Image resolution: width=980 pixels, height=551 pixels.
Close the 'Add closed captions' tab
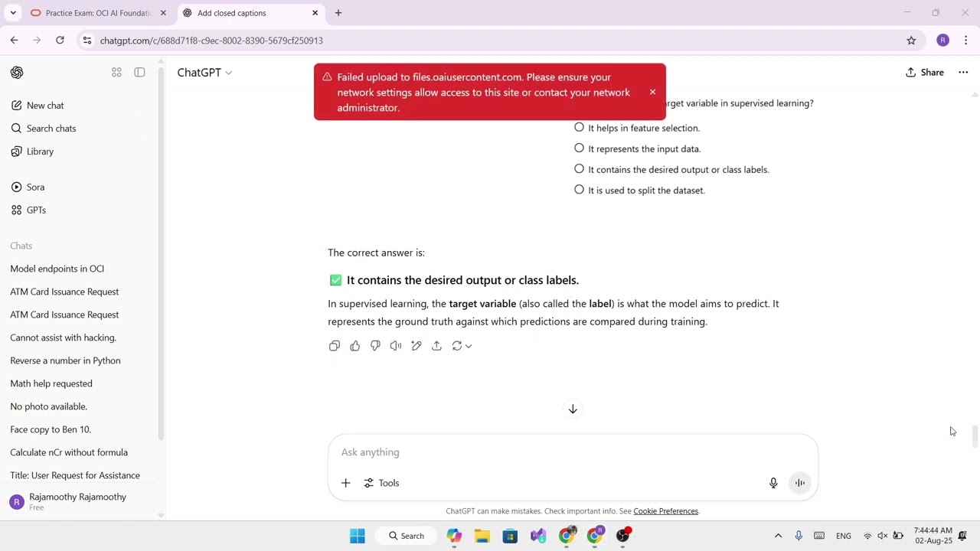pyautogui.click(x=315, y=13)
